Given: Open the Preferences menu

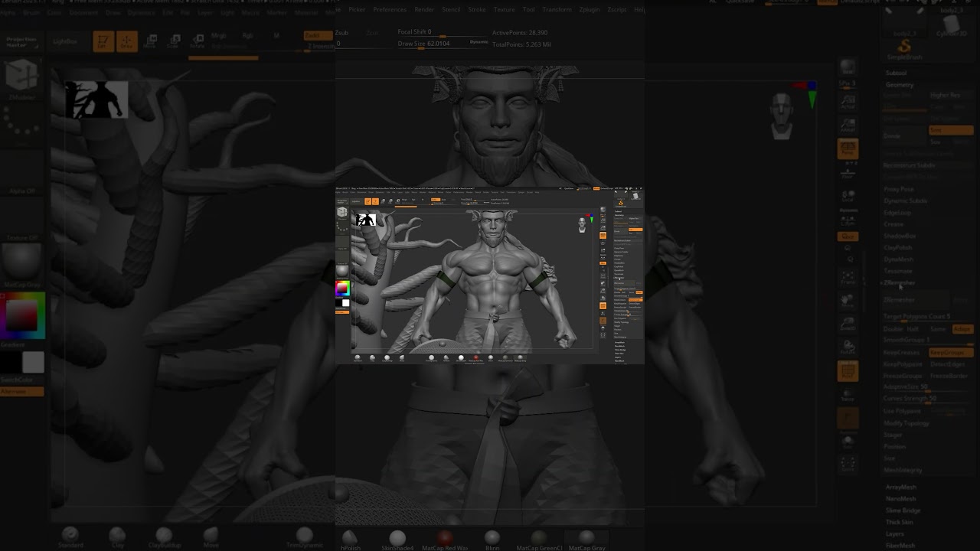Looking at the screenshot, I should pyautogui.click(x=390, y=10).
